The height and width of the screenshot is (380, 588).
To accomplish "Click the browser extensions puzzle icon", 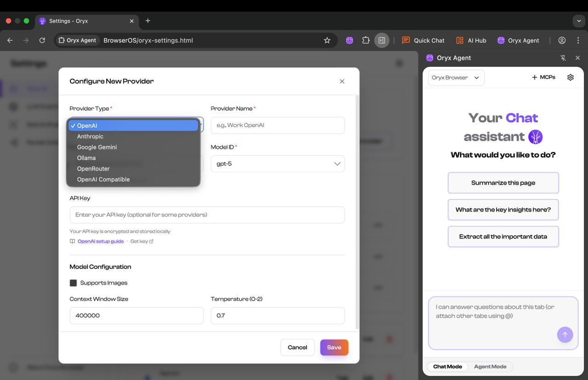I will click(366, 40).
